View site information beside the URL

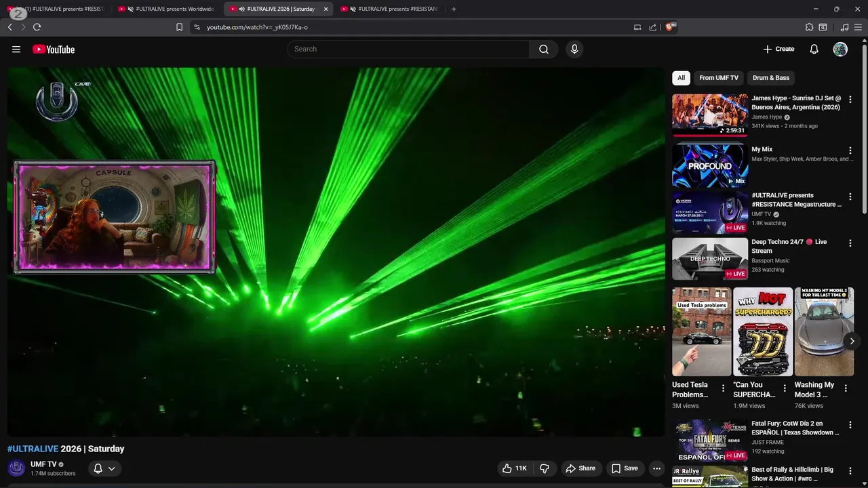(197, 27)
